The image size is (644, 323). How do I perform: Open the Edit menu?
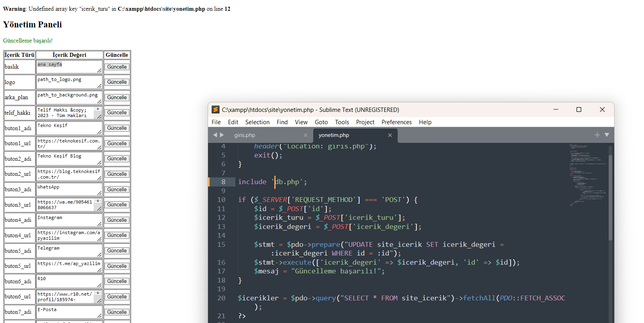233,122
